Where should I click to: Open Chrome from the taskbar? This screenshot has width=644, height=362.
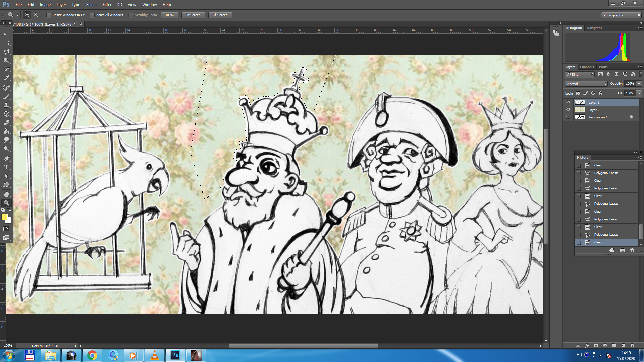coord(92,355)
